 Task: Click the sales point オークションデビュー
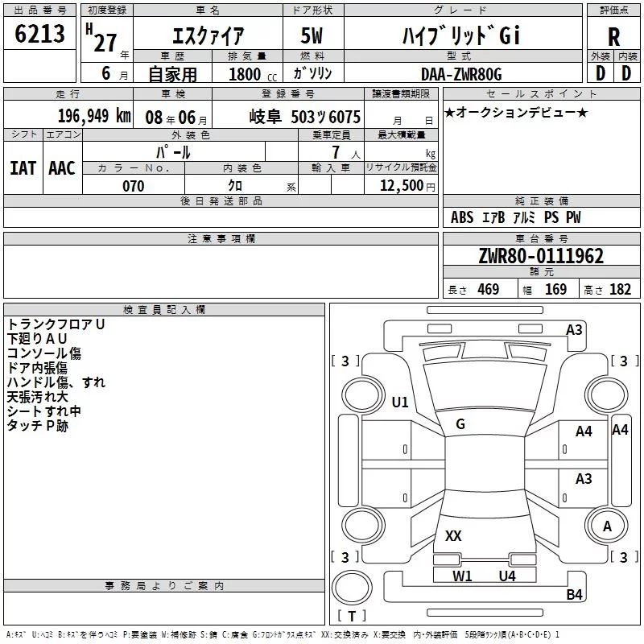pos(516,113)
